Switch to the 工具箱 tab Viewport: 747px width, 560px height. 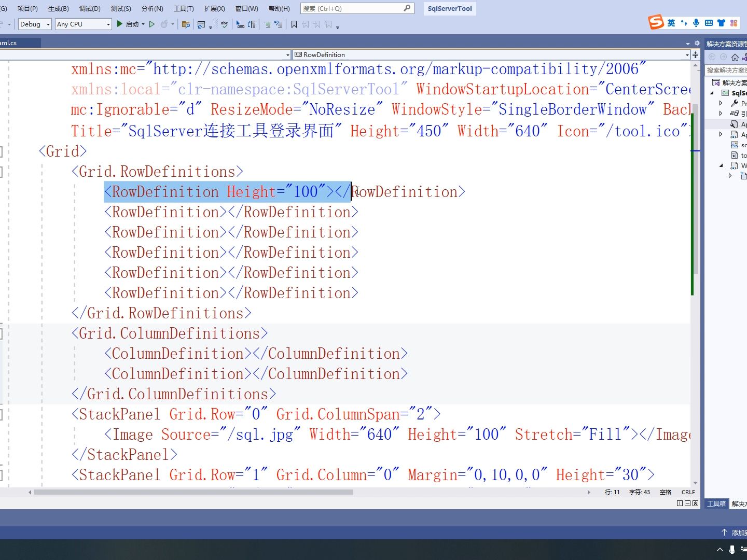coord(716,503)
